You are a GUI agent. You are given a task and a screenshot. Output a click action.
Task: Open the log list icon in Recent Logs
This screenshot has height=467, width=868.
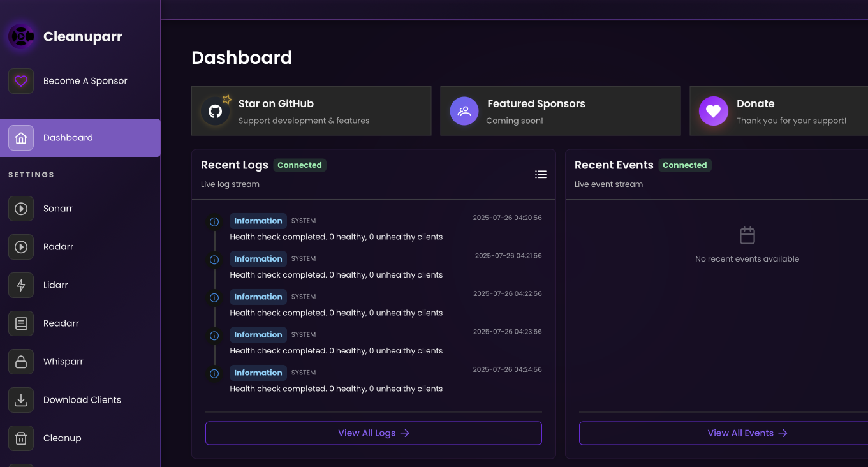540,174
